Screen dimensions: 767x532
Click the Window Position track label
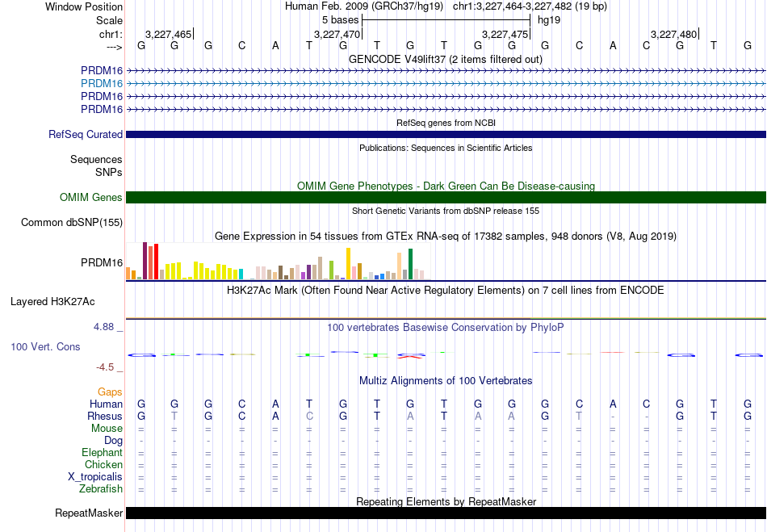click(84, 6)
